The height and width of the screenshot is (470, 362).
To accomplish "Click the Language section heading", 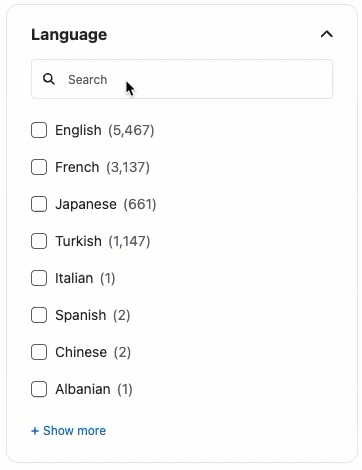I will coord(69,35).
